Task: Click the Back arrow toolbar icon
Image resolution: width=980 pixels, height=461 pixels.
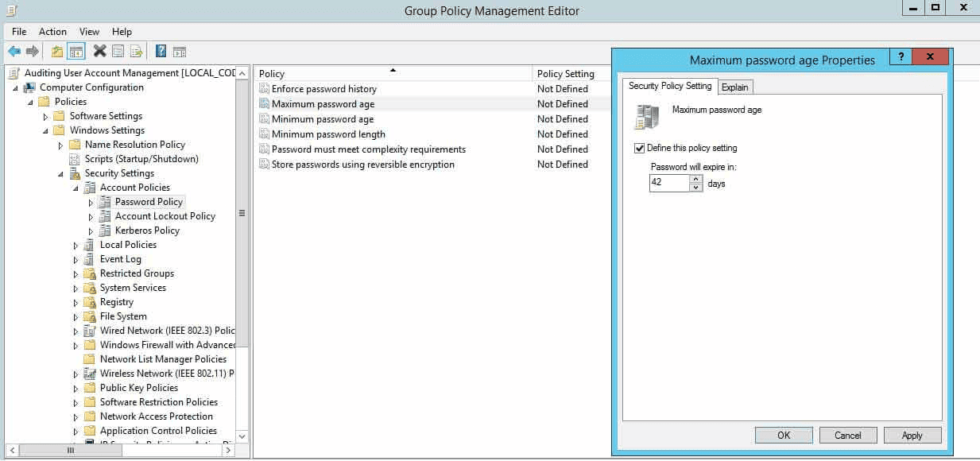Action: click(14, 52)
